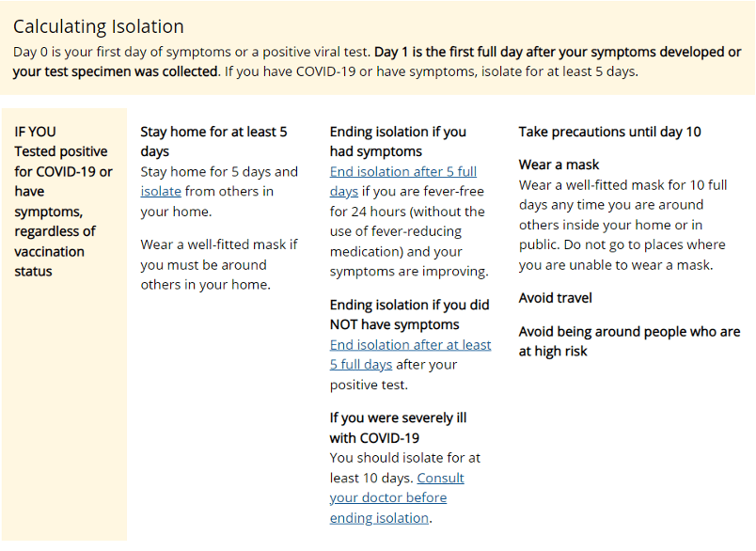The image size is (756, 551).
Task: Click 'Take precautions until day 10' heading
Action: (609, 132)
